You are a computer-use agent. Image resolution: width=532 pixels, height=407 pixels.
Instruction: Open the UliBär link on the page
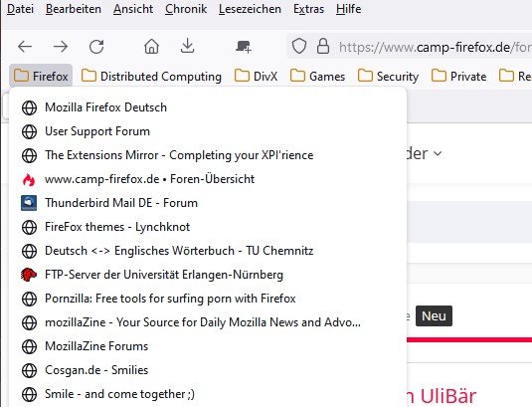point(448,396)
